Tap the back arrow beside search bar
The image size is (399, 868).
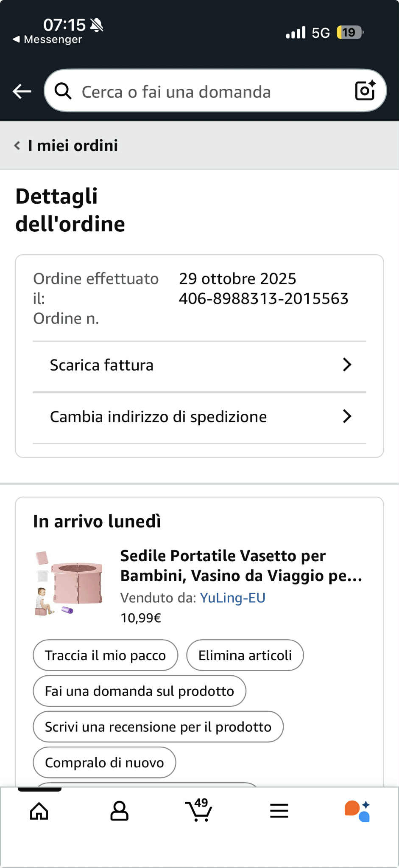22,91
